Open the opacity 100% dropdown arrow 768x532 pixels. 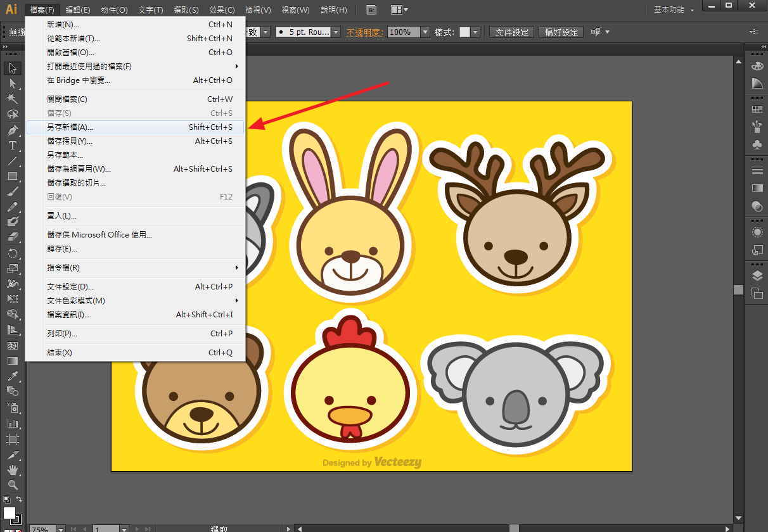[x=425, y=32]
